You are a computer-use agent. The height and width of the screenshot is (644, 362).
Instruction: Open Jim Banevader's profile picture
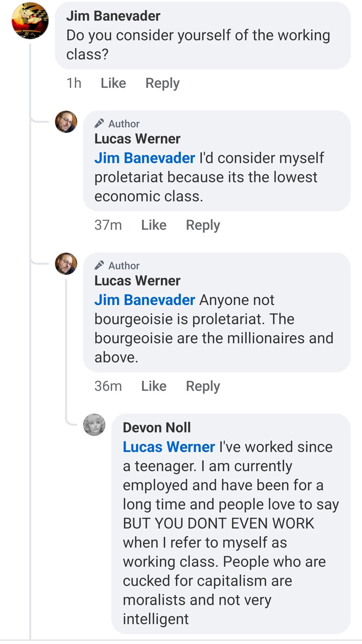(30, 21)
